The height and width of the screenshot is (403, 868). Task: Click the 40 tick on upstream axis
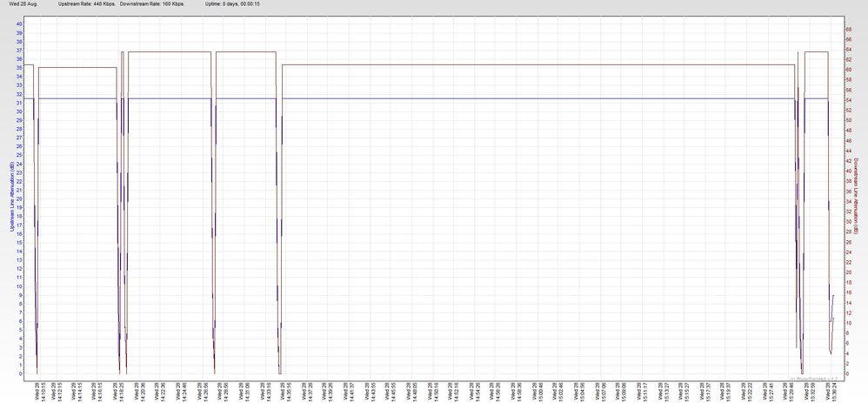click(19, 24)
